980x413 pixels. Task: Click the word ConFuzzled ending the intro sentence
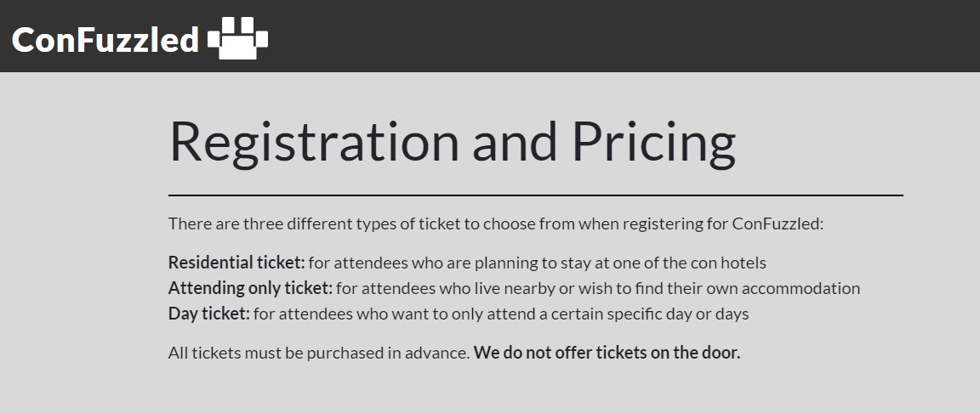(777, 224)
